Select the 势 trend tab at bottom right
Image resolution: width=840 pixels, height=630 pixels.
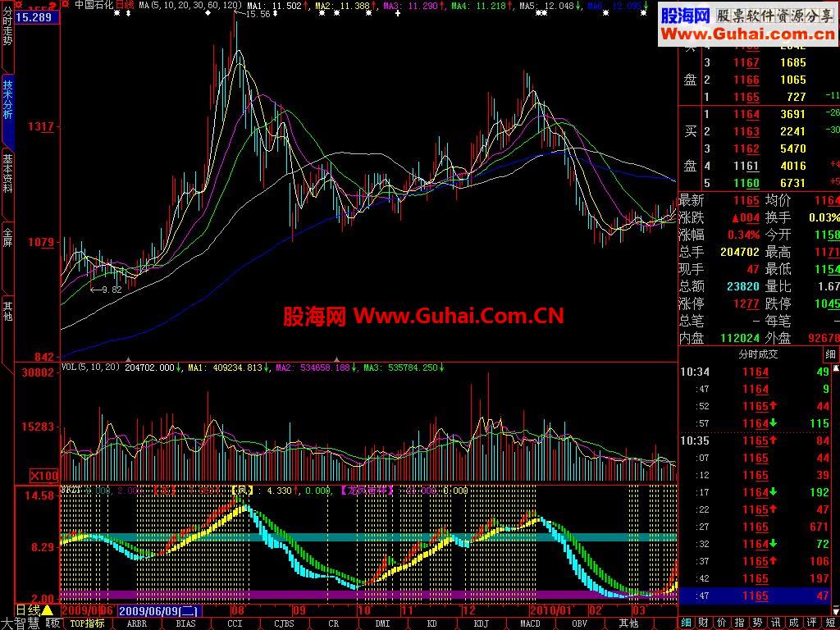coord(757,623)
